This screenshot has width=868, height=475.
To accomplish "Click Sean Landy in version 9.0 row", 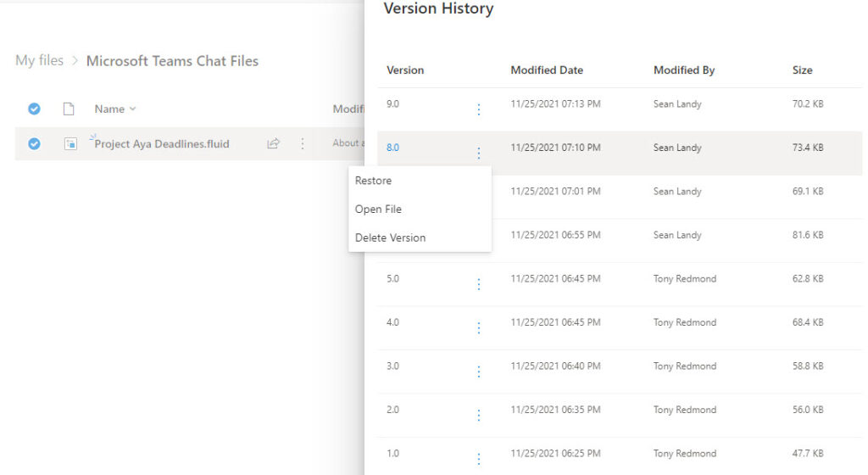I will click(677, 104).
